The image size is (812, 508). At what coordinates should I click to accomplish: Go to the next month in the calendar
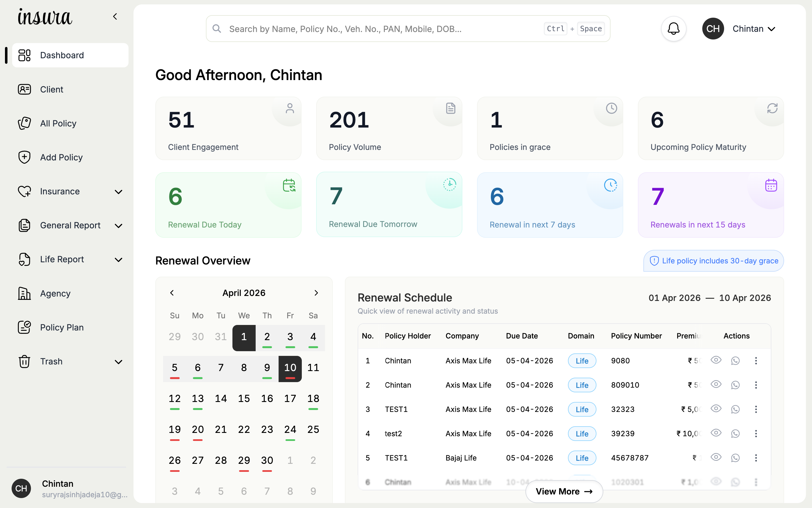click(x=316, y=293)
